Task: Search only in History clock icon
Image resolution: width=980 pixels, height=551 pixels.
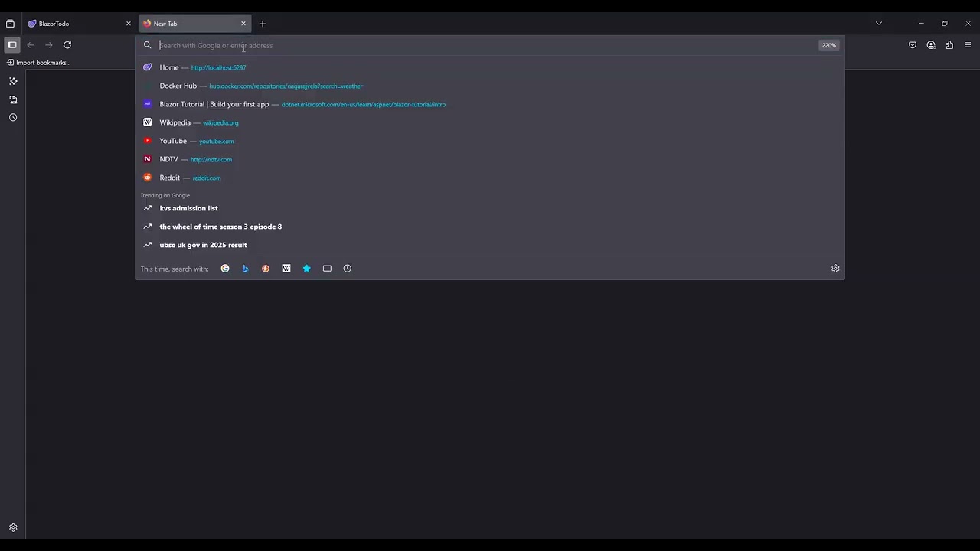Action: click(348, 269)
